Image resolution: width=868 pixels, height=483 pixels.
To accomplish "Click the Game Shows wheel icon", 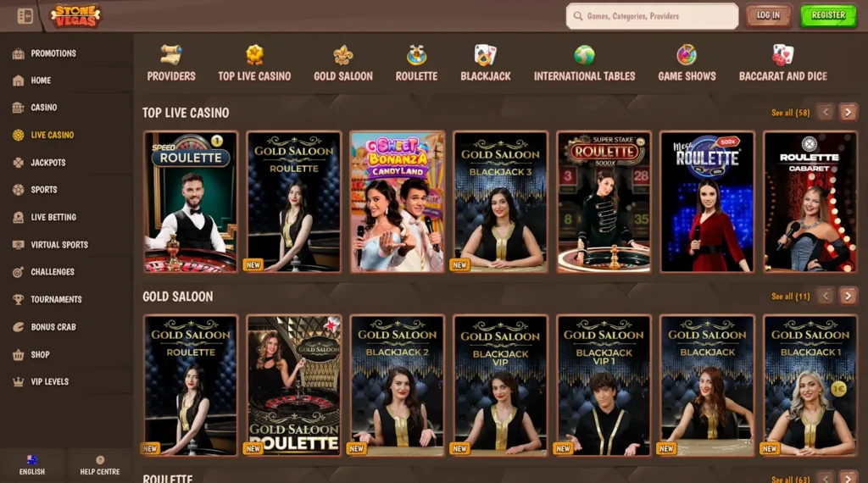I will [687, 55].
